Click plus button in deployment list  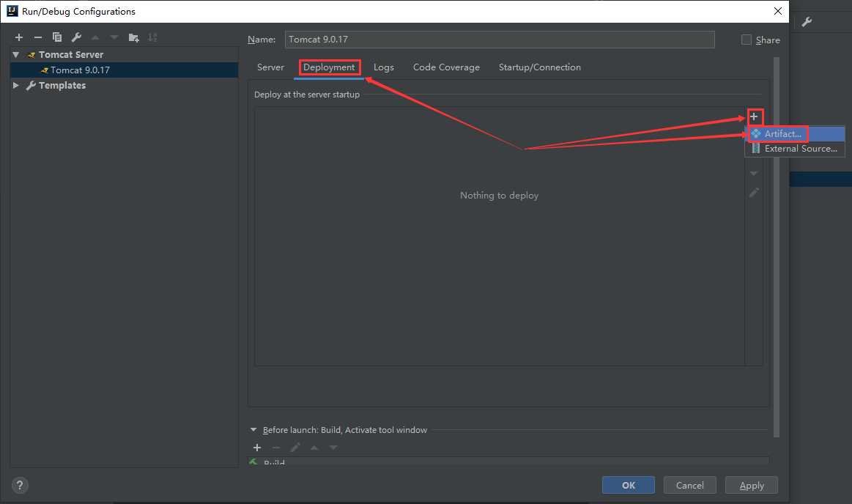coord(754,116)
